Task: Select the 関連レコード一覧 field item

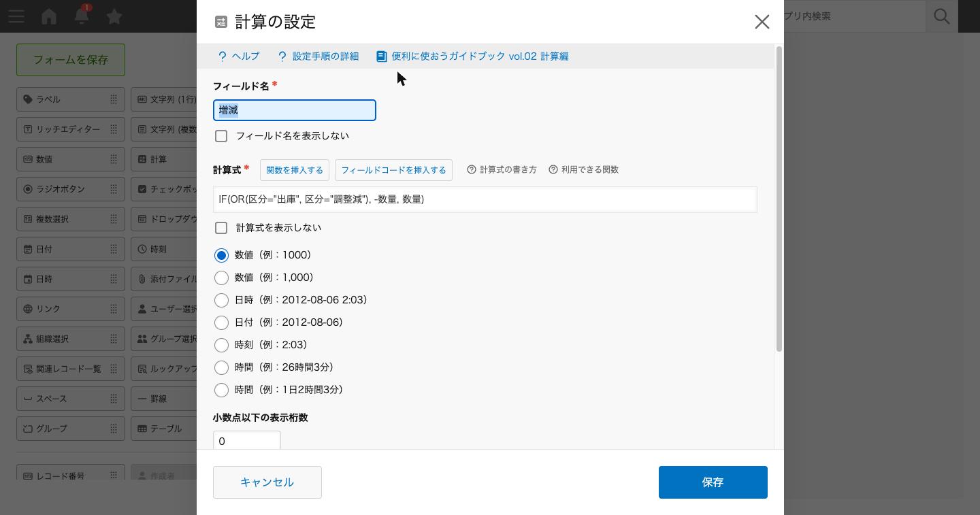Action: point(71,369)
